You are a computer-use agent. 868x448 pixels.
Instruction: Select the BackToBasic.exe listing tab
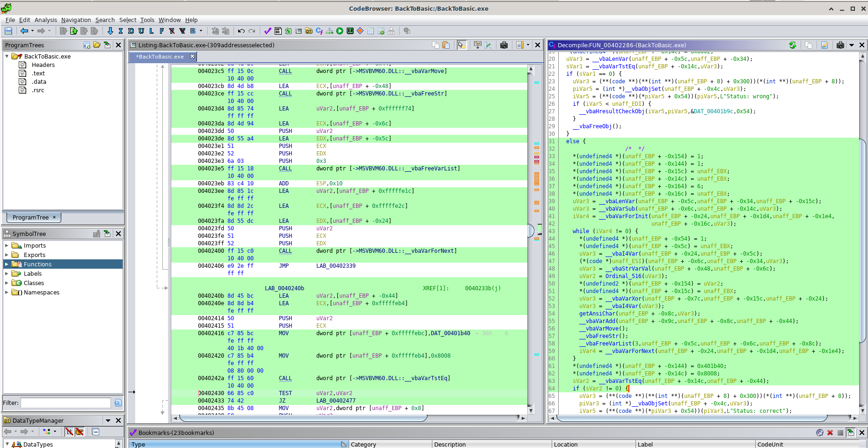(x=160, y=57)
